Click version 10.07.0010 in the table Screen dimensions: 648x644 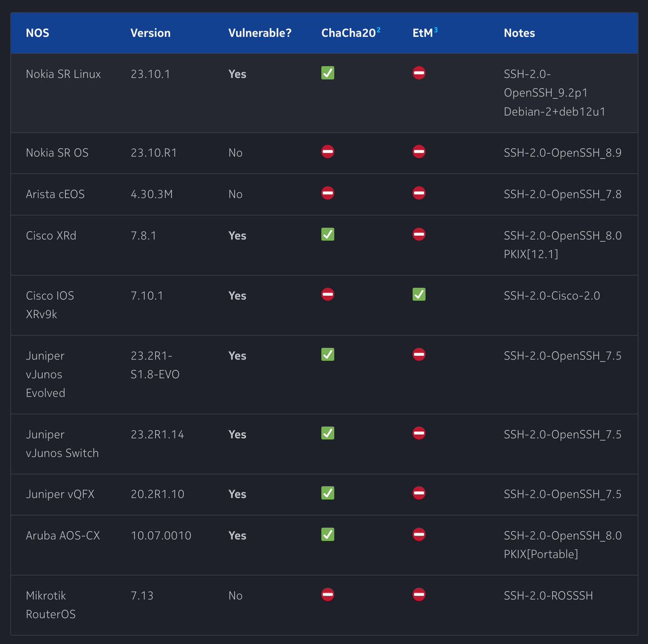click(x=161, y=535)
